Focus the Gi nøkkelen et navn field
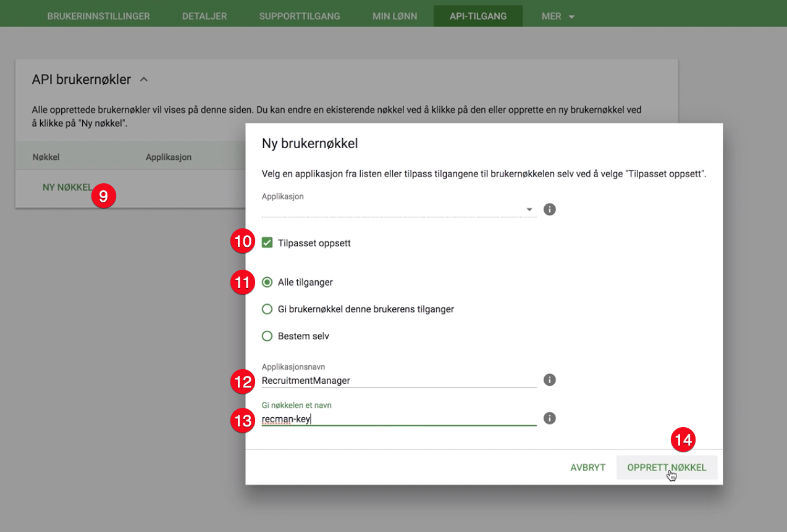The width and height of the screenshot is (787, 532). point(398,419)
